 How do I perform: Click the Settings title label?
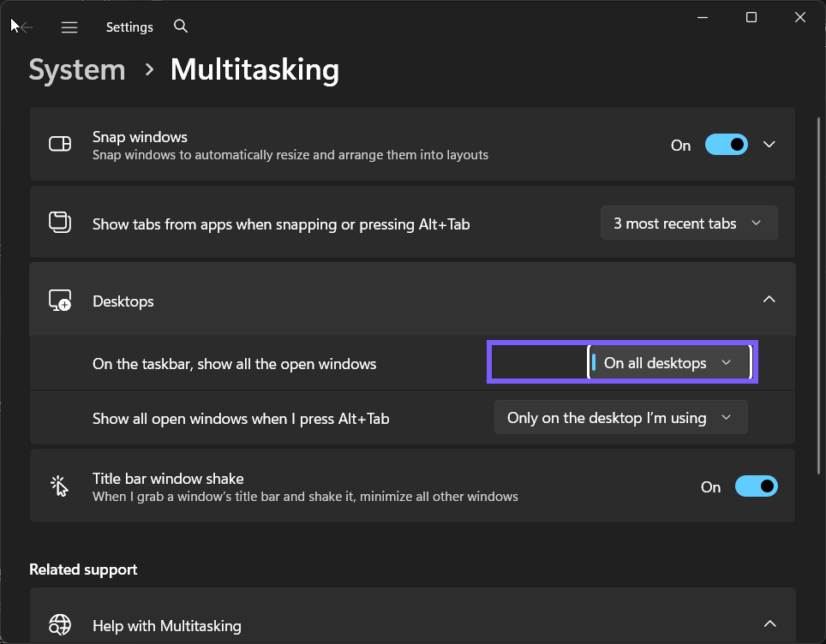(129, 27)
